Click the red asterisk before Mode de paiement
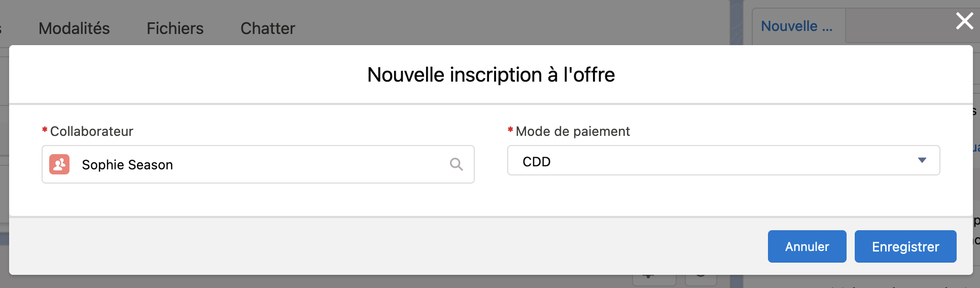This screenshot has height=288, width=980. tap(510, 130)
